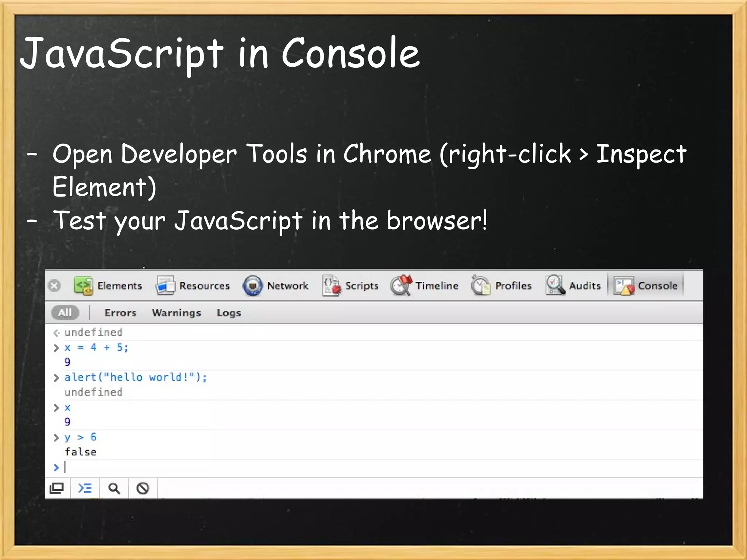Toggle the show console drawer button

(x=85, y=488)
